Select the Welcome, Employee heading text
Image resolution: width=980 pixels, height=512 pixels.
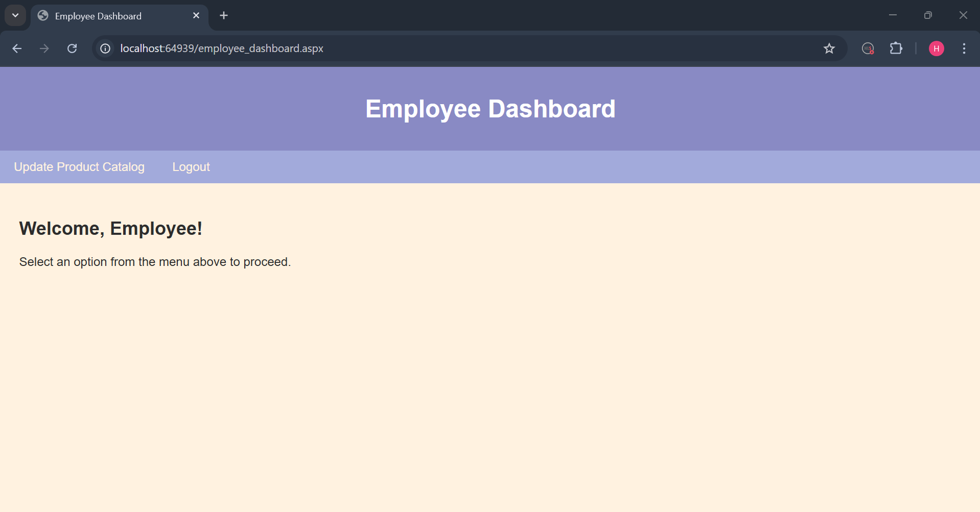(x=110, y=228)
